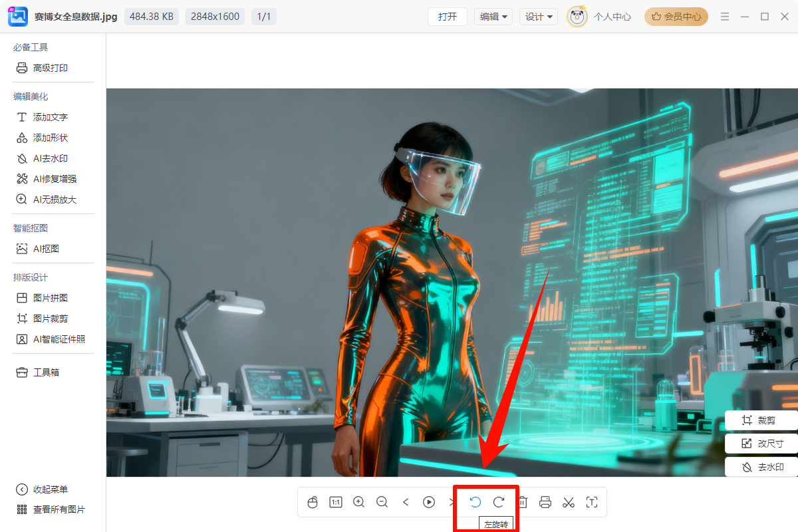798x532 pixels.
Task: Open the text recognition icon in toolbar
Action: click(x=592, y=502)
